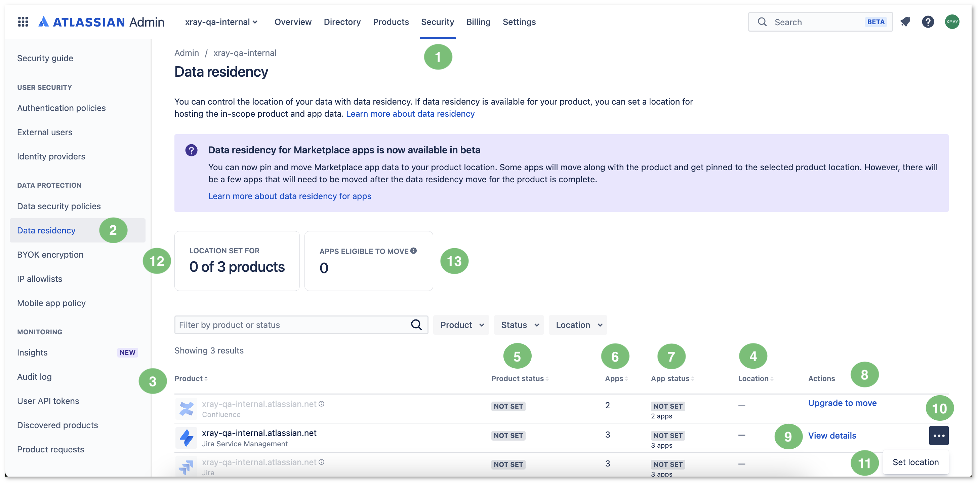Click the Showing 3 results text
The image size is (980, 485).
pyautogui.click(x=209, y=350)
